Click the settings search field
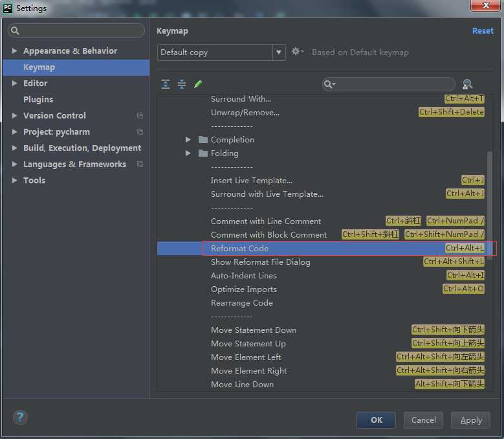 pyautogui.click(x=76, y=30)
